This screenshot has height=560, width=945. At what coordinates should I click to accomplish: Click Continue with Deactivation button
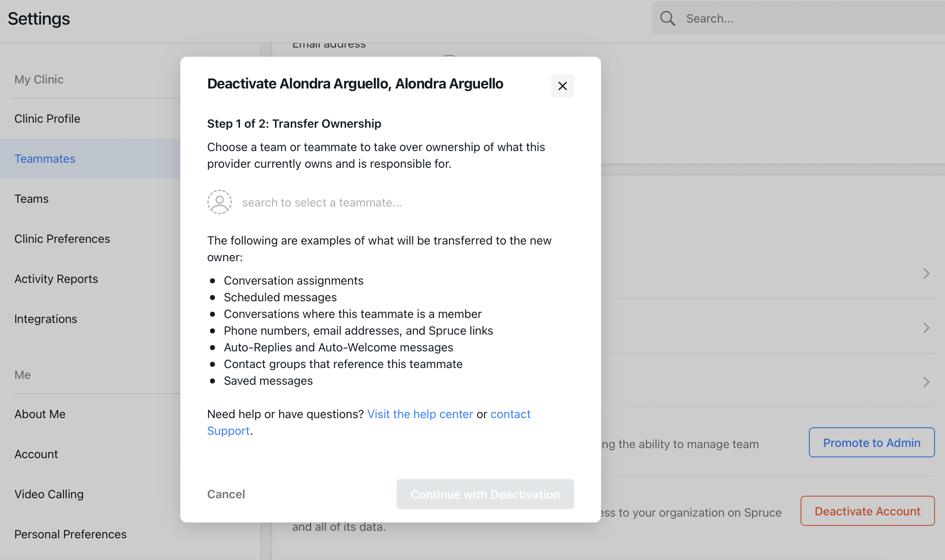[485, 494]
